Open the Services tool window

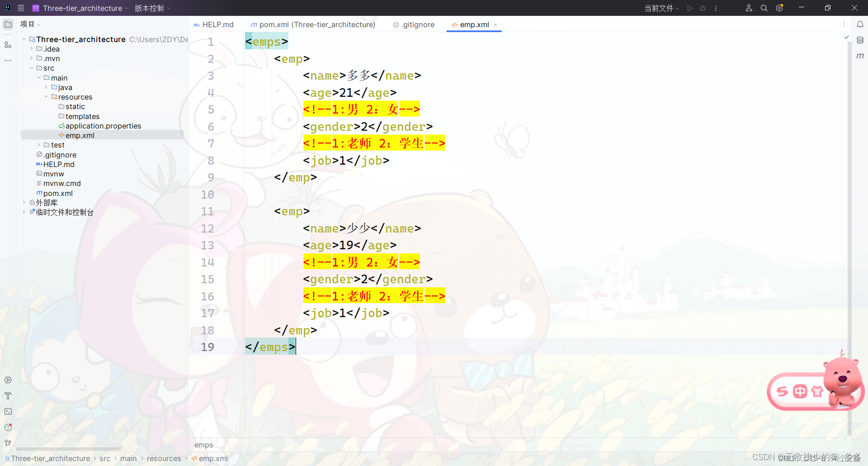(x=8, y=380)
